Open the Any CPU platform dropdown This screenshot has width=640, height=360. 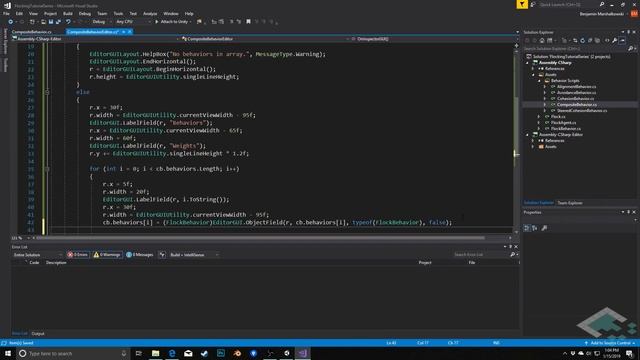click(x=133, y=22)
